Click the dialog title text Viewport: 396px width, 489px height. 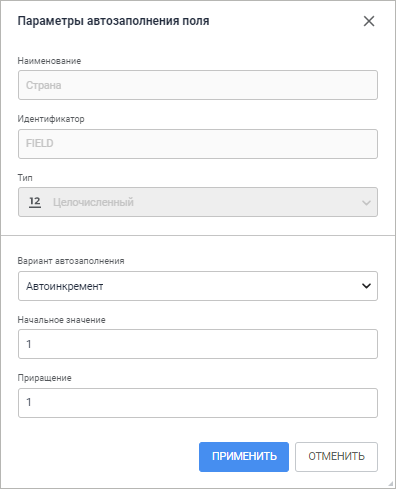(x=113, y=21)
